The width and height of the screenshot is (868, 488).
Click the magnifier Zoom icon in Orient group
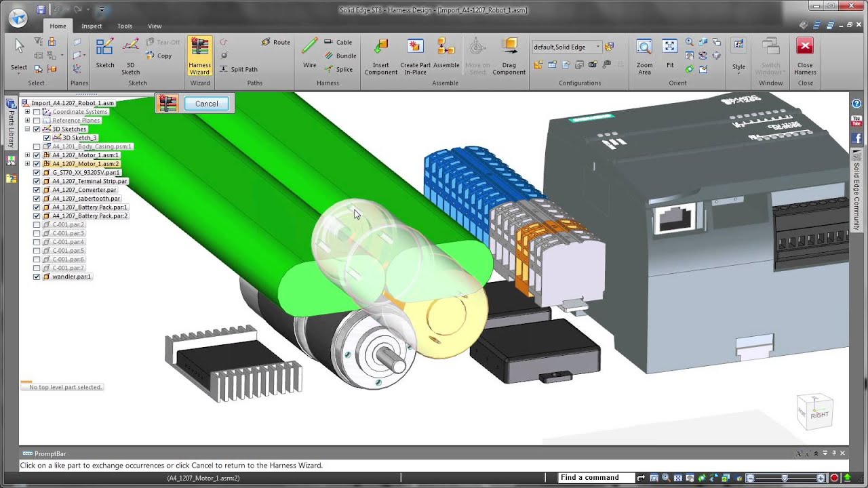(x=690, y=42)
